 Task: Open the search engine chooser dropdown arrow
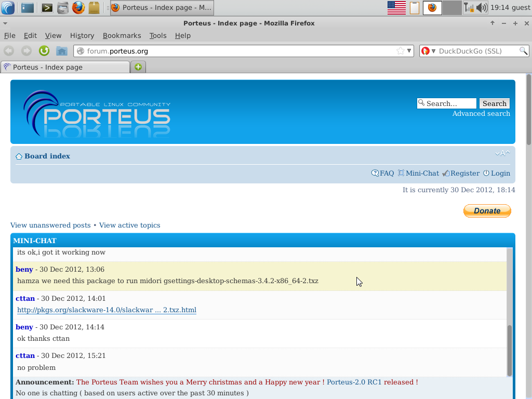(433, 51)
